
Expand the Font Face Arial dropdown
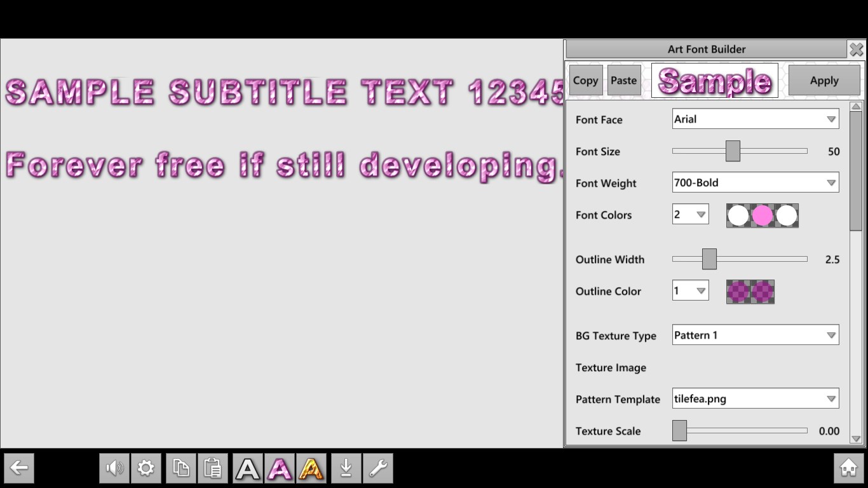(756, 119)
